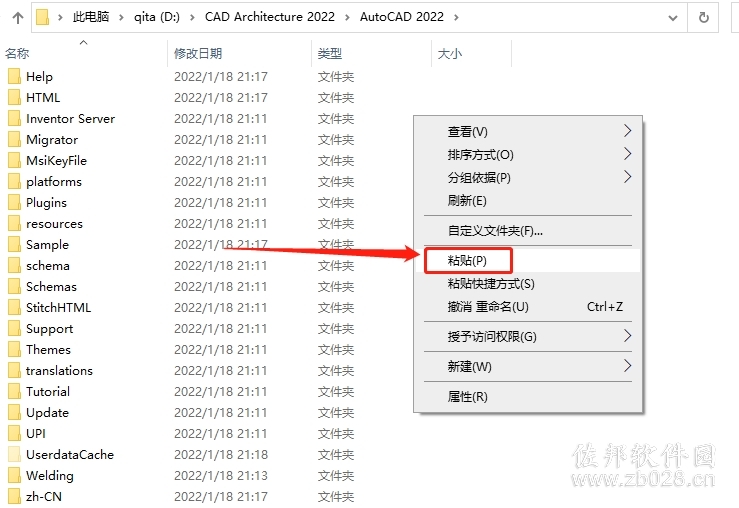Select the Plugins folder icon

[x=15, y=202]
